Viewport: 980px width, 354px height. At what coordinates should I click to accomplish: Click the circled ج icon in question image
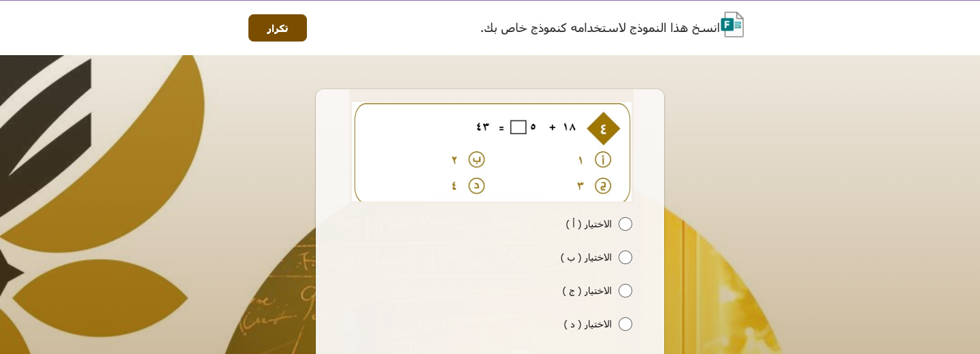603,186
